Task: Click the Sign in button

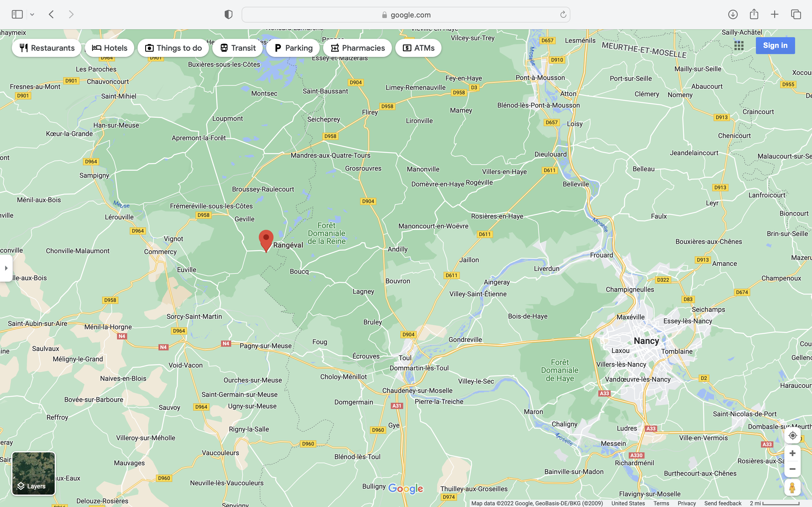Action: coord(775,46)
